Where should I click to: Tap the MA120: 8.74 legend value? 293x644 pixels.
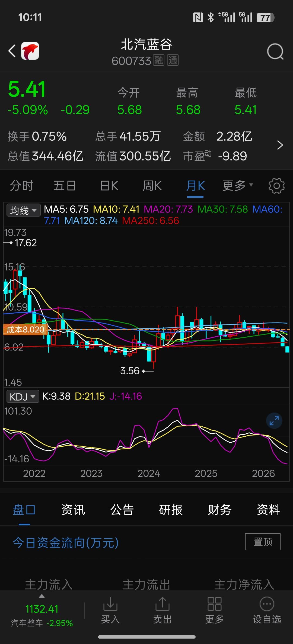[91, 221]
